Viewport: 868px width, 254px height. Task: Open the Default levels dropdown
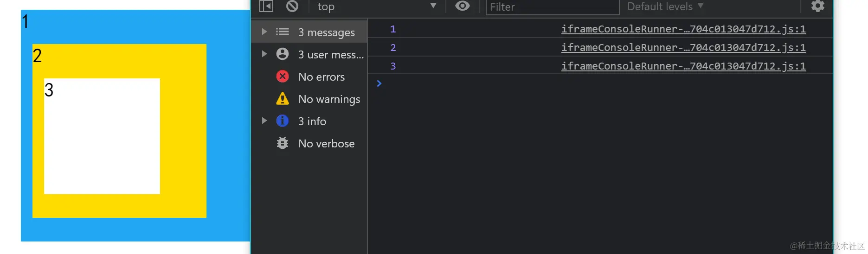[x=665, y=6]
